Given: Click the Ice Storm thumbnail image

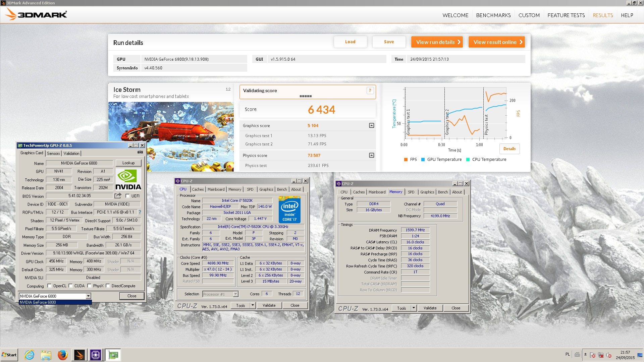Looking at the screenshot, I should [x=171, y=137].
